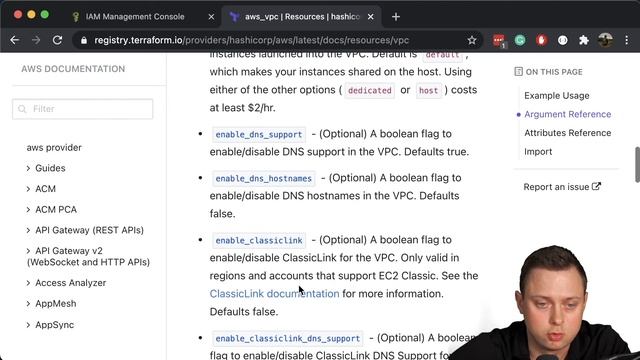Jump to Attributes Reference section
640x360 pixels.
click(567, 133)
